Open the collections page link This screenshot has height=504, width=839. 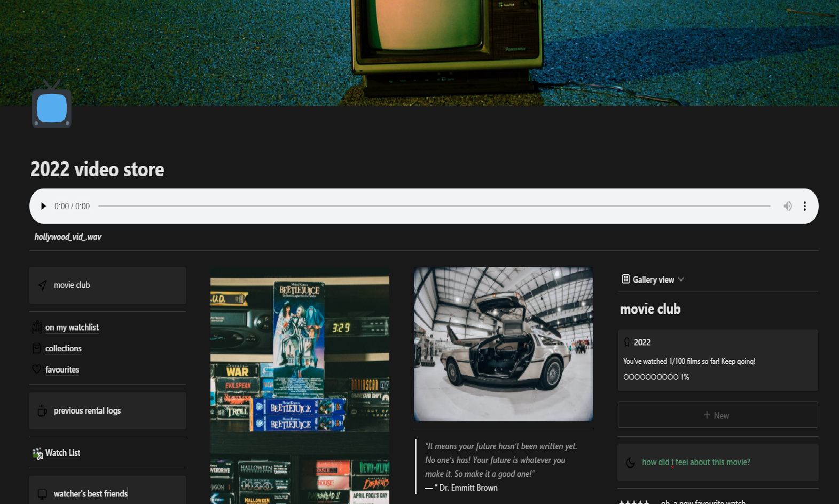click(63, 349)
